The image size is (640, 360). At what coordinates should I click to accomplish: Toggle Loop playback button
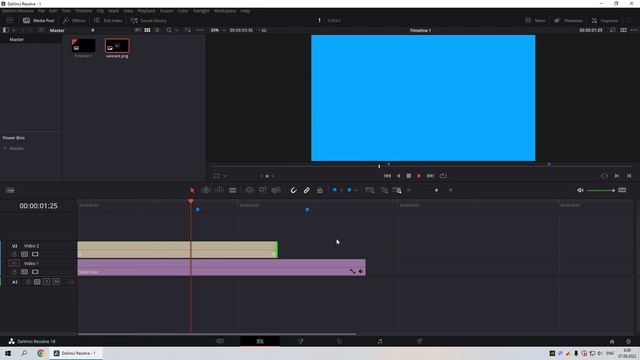pos(443,176)
